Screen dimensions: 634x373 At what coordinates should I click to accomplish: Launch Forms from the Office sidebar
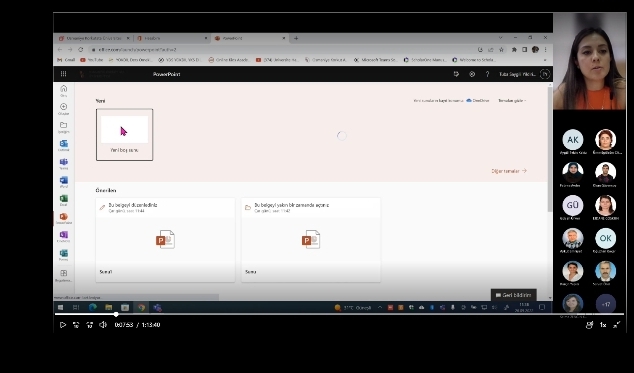[x=63, y=255]
